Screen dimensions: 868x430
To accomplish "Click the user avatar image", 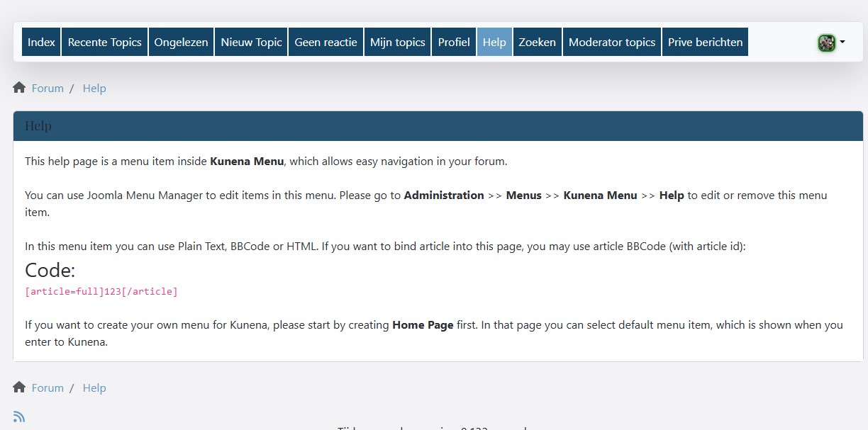I will (826, 43).
